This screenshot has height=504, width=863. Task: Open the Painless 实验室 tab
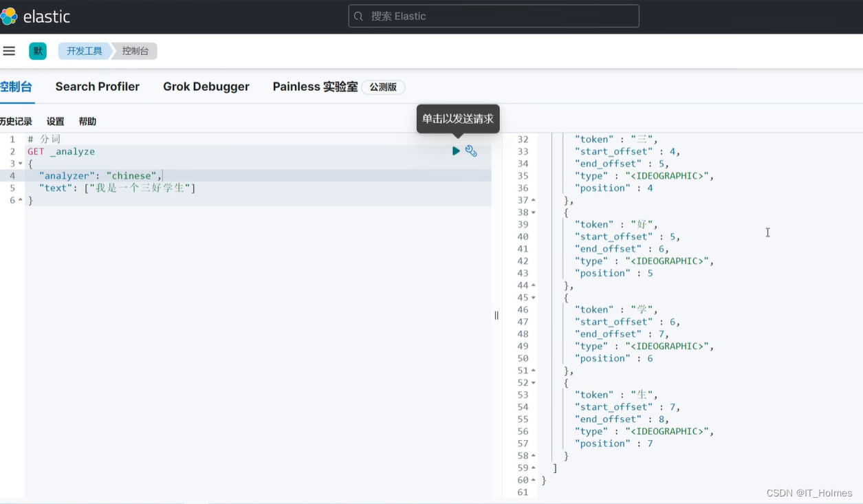pos(316,87)
